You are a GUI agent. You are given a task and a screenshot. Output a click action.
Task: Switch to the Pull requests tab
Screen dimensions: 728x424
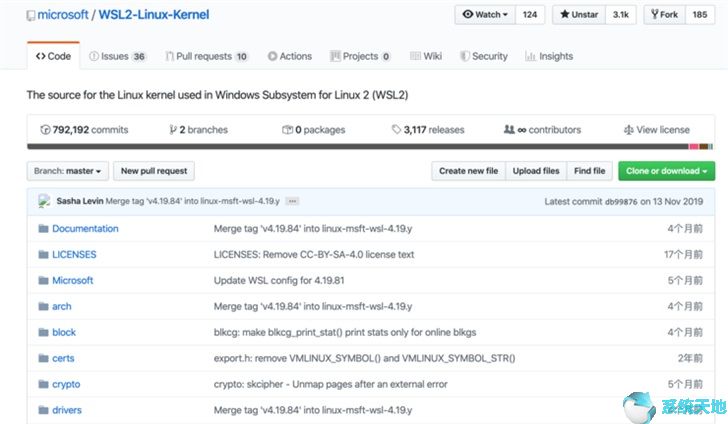click(207, 56)
